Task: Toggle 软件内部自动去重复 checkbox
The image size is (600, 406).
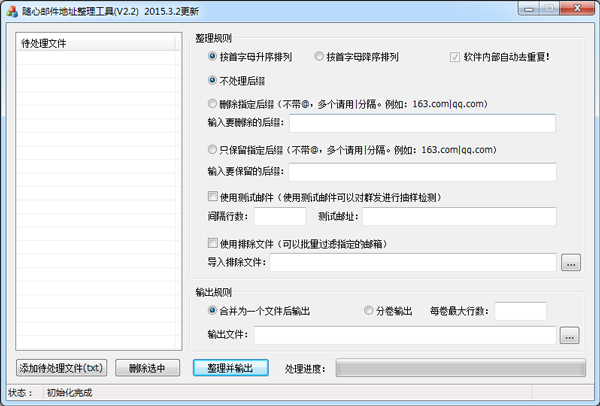Action: pos(456,57)
